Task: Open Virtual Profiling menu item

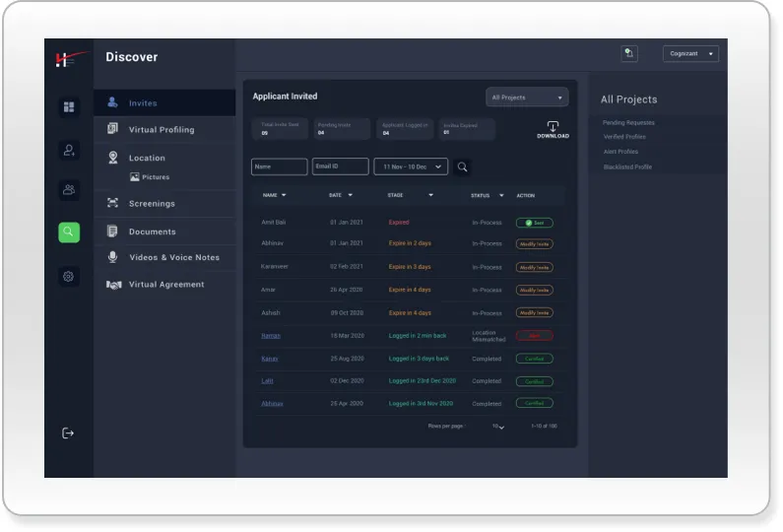Action: (x=164, y=129)
